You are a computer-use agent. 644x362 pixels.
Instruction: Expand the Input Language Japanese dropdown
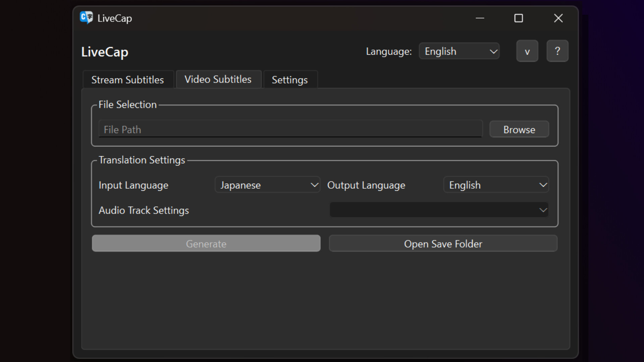(x=267, y=185)
